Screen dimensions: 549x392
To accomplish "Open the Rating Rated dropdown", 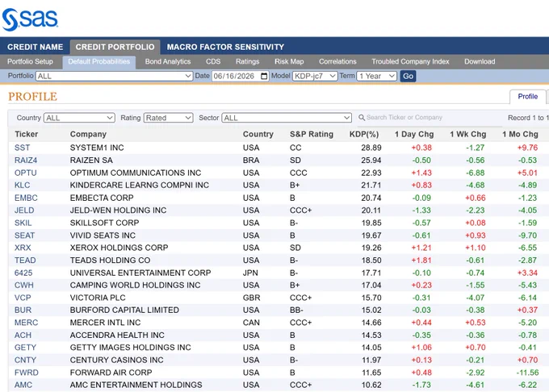I will 169,118.
